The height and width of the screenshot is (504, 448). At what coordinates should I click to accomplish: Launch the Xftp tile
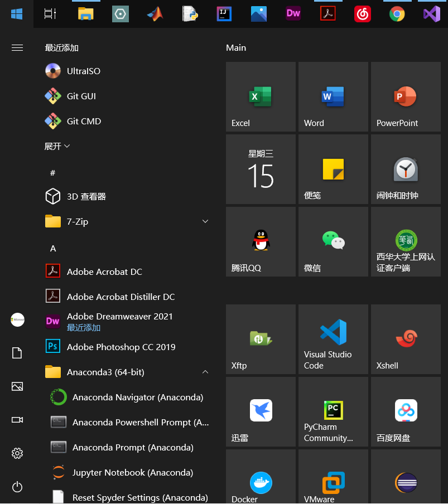tap(261, 340)
